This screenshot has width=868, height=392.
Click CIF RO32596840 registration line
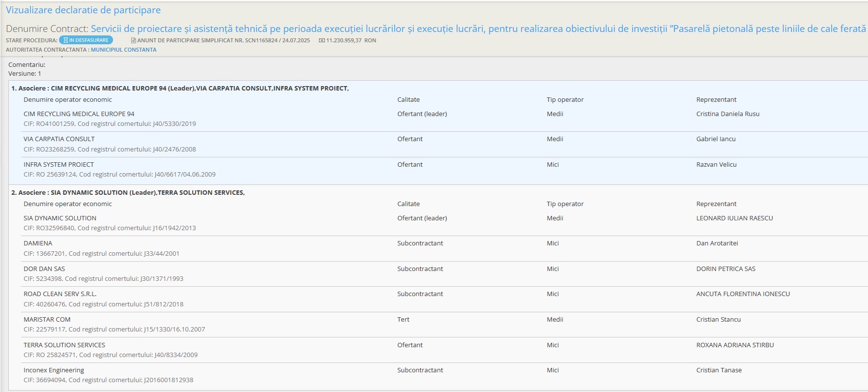tap(110, 228)
